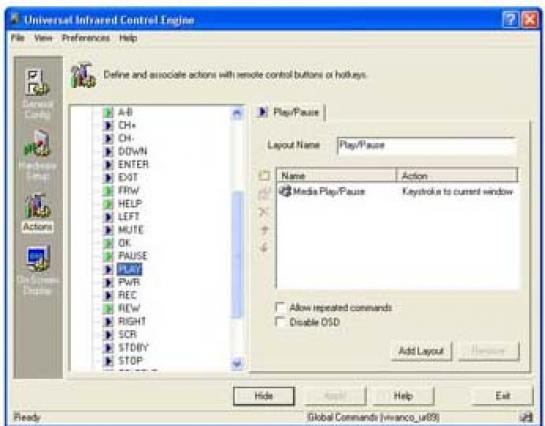Click the Layout Name input field
545x426 pixels.
point(427,145)
